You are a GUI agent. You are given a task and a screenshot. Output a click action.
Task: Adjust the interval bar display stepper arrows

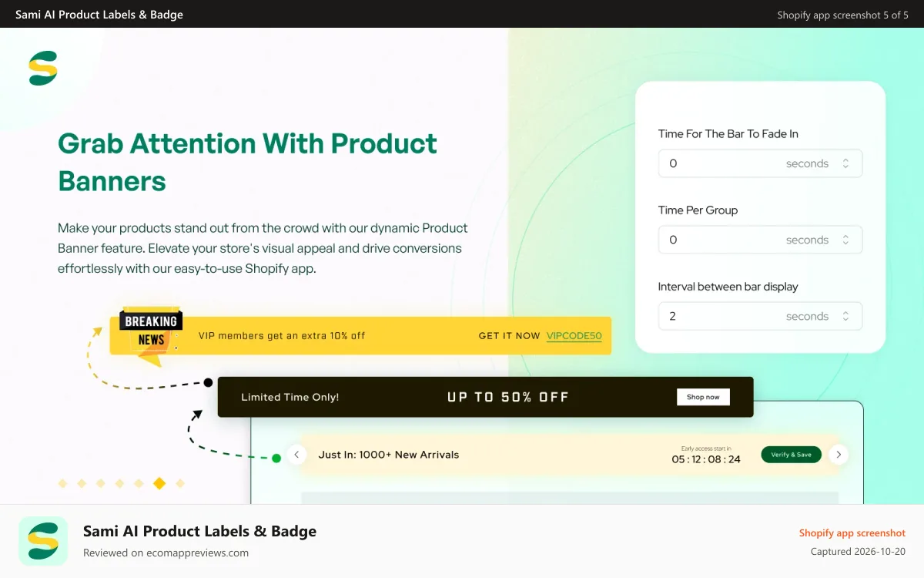tap(845, 316)
